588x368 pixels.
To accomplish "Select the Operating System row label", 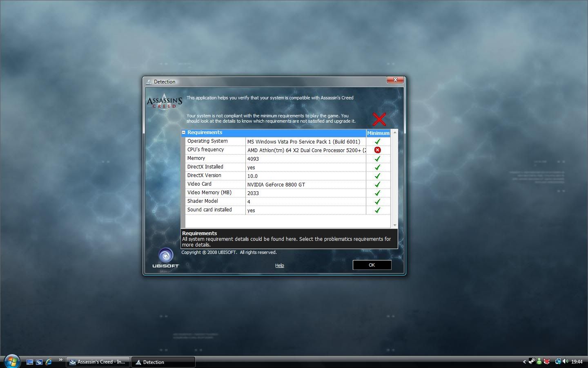I will [x=207, y=141].
